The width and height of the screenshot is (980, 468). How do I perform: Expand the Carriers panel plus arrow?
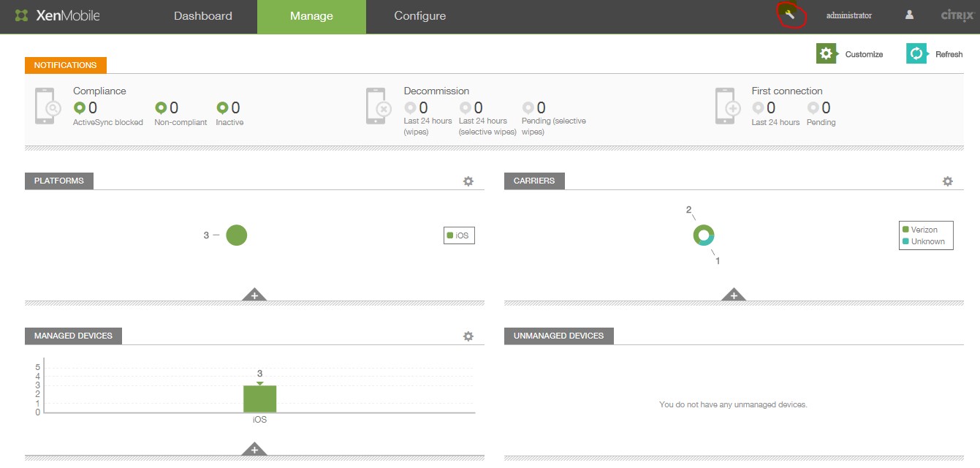[x=733, y=295]
